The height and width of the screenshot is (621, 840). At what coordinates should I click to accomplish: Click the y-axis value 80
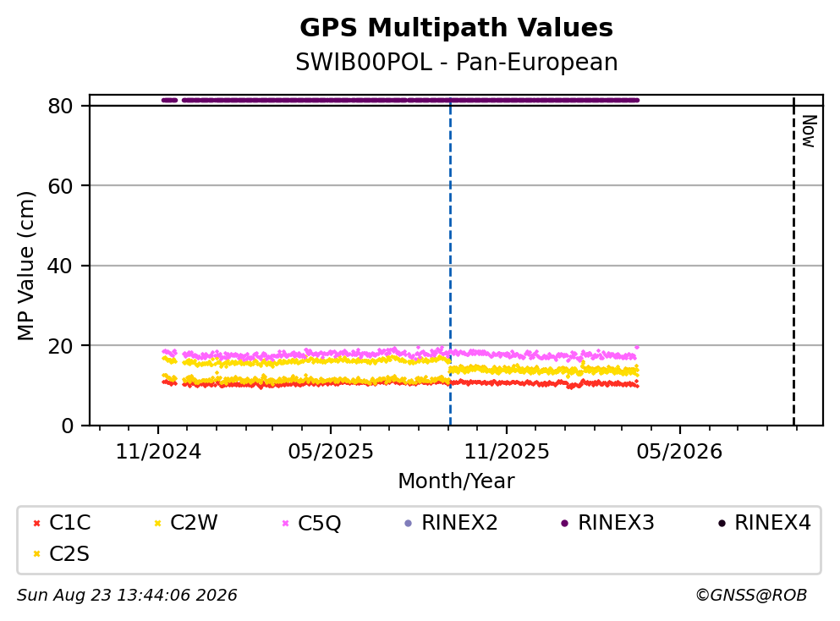pos(61,106)
